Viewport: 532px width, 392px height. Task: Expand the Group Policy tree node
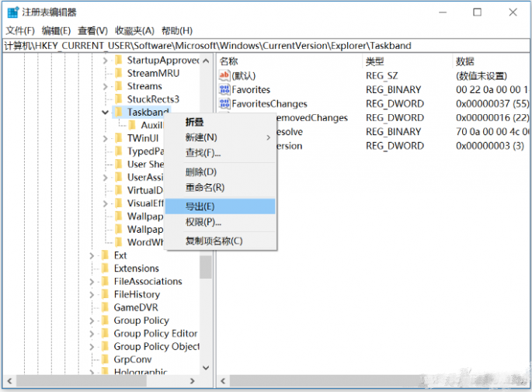click(92, 321)
